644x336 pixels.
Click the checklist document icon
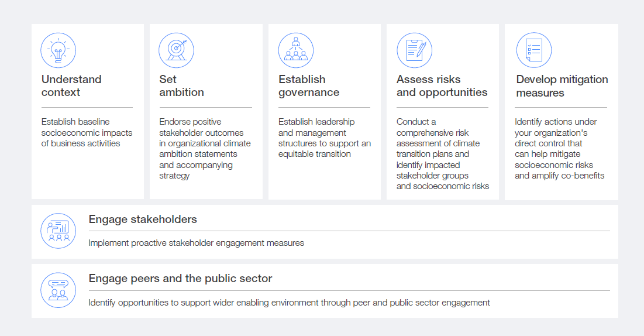point(533,50)
